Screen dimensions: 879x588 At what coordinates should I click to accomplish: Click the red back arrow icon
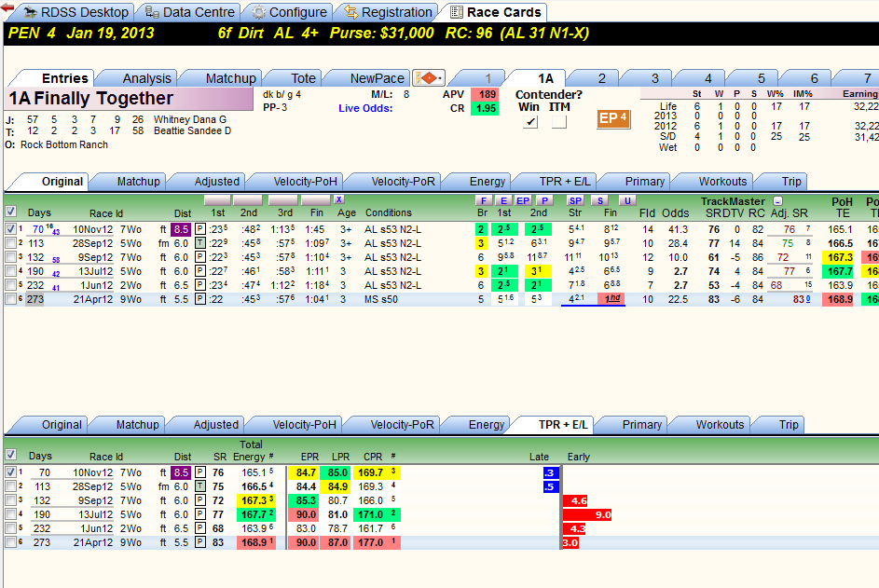tap(7, 8)
